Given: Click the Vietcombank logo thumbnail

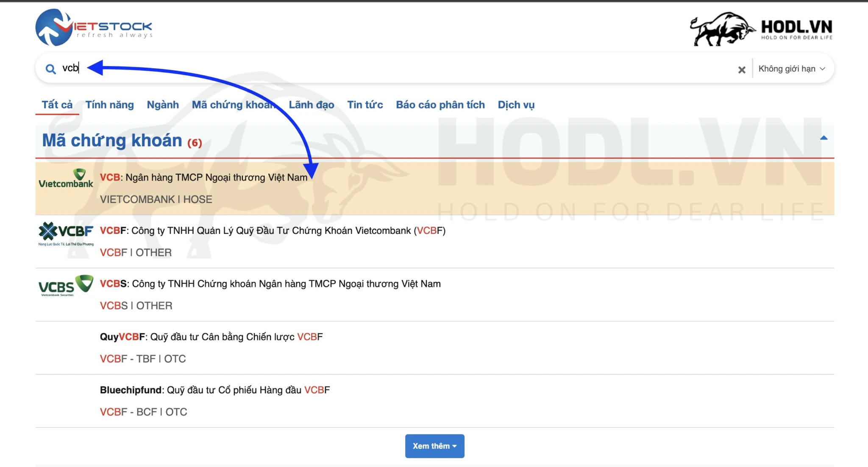Looking at the screenshot, I should click(66, 179).
